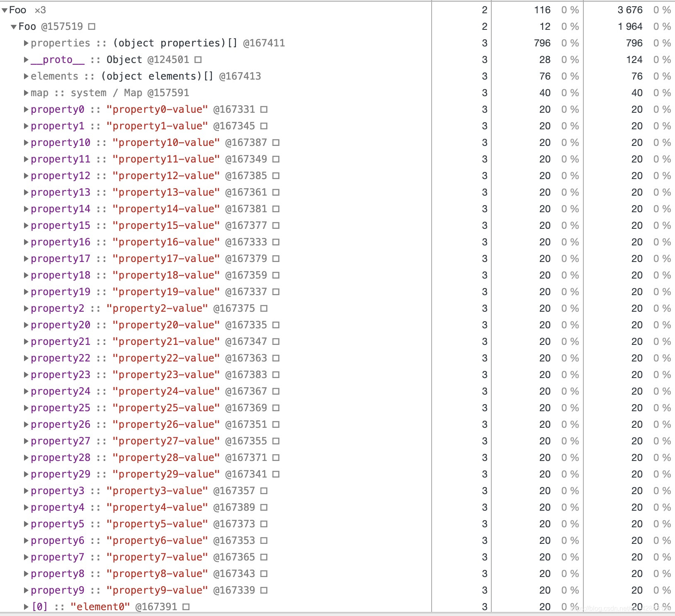
Task: Select the property5 row label
Action: 58,524
